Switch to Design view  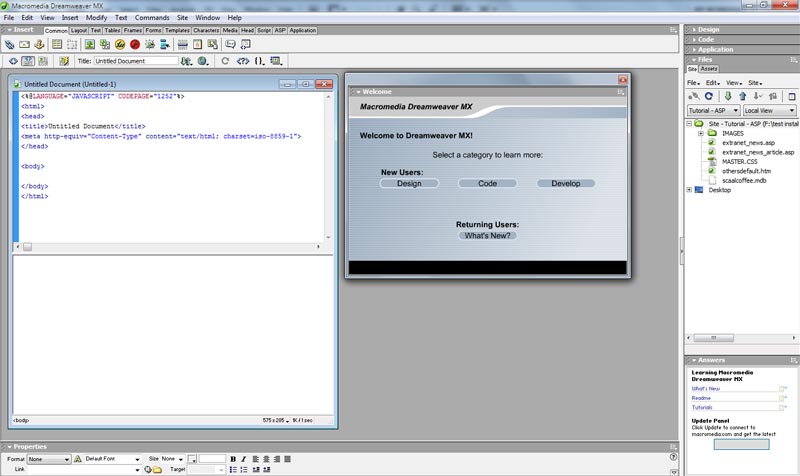[43, 61]
